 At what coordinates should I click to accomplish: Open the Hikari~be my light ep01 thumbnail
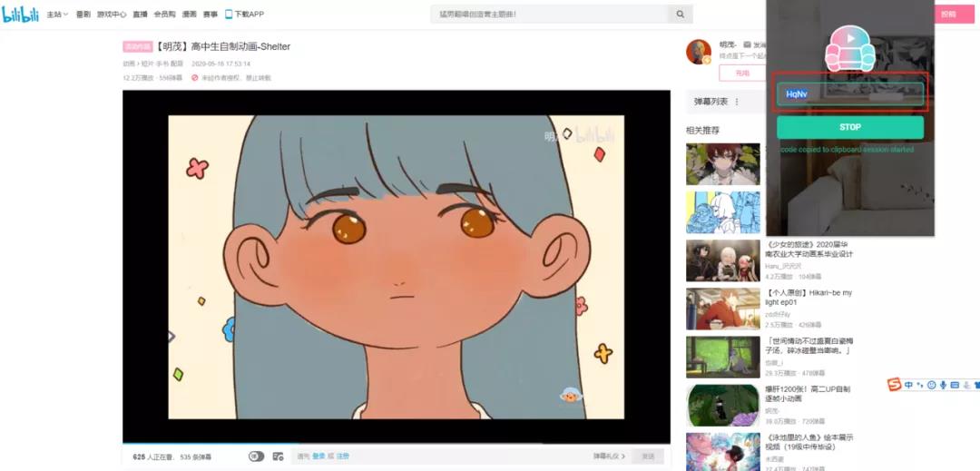pos(723,309)
